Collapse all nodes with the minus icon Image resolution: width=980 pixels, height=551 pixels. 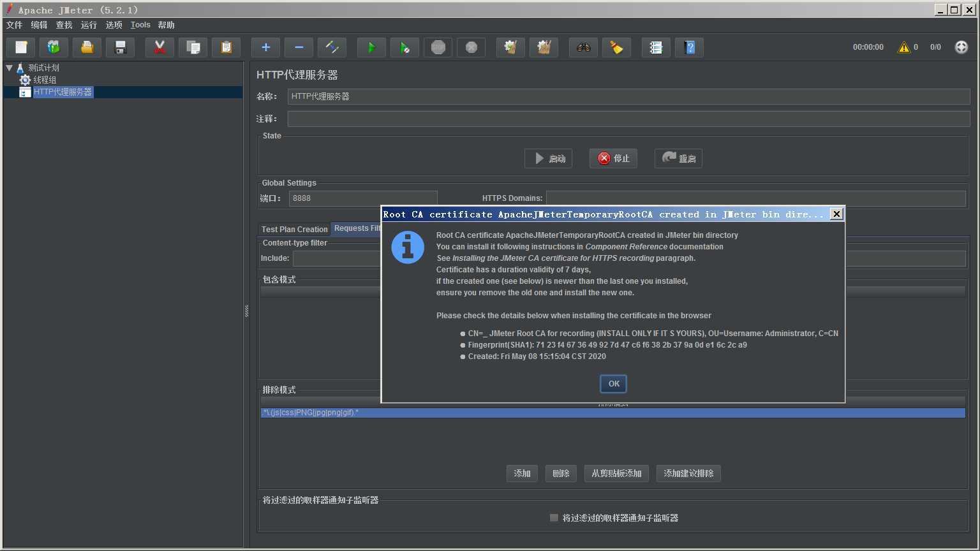(x=299, y=47)
